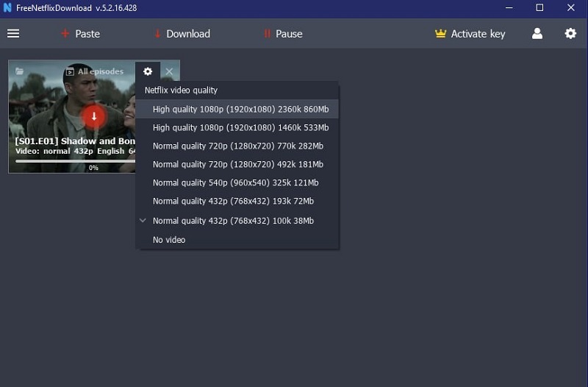588x387 pixels.
Task: Click the download progress bar at 0%
Action: 76,161
